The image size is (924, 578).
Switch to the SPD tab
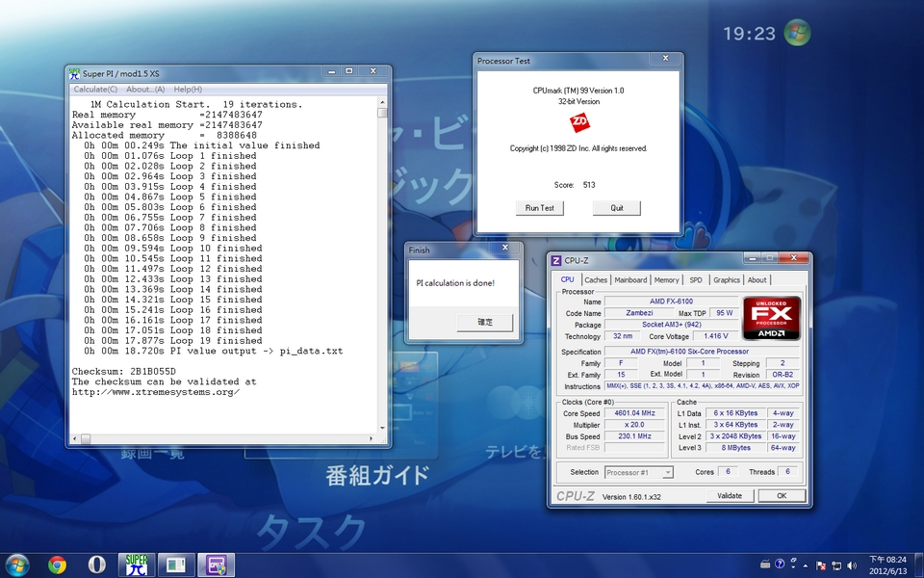(696, 280)
